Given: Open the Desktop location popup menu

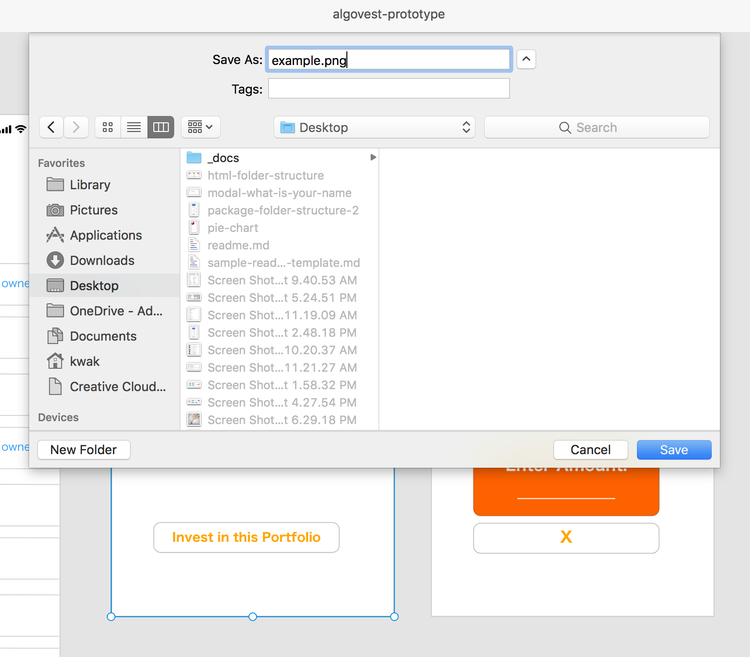Looking at the screenshot, I should 375,128.
